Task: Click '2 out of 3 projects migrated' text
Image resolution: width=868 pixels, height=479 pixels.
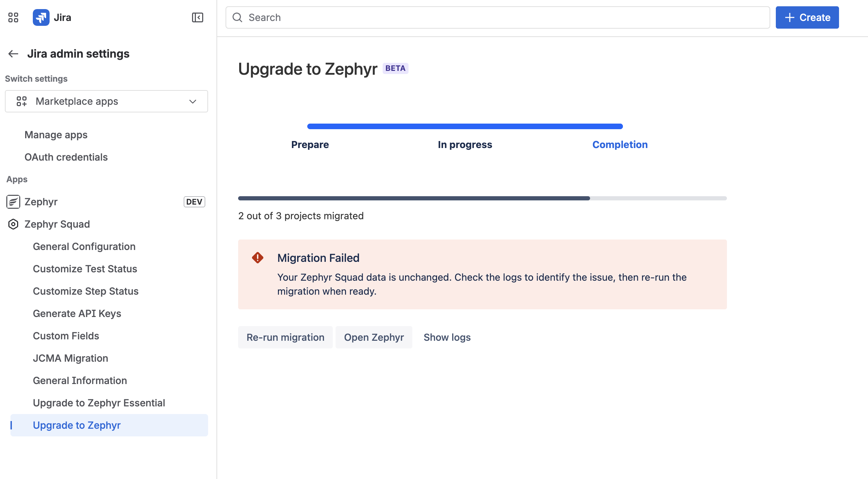Action: click(x=301, y=216)
